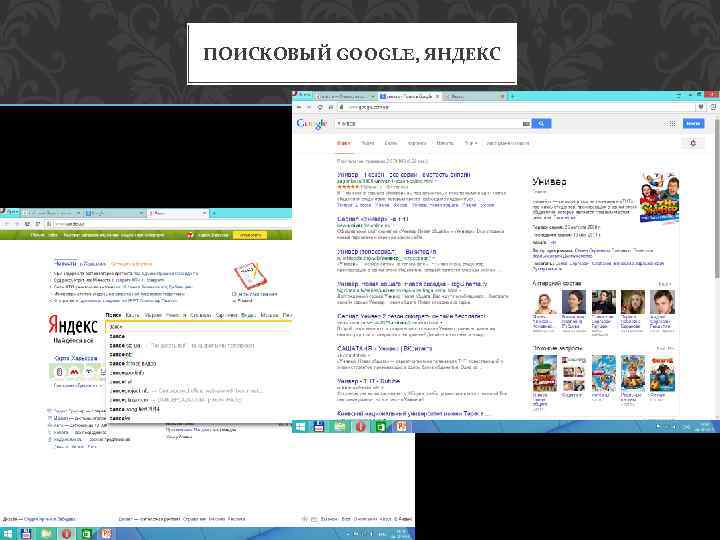Screen dimensions: 720x540
Task: Click Start button on the Google window taskbar
Action: pos(301,427)
